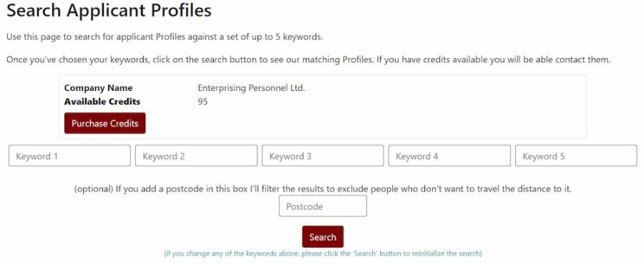Image resolution: width=644 pixels, height=265 pixels.
Task: Select the Enterprising Personnel Ltd. text
Action: click(251, 88)
